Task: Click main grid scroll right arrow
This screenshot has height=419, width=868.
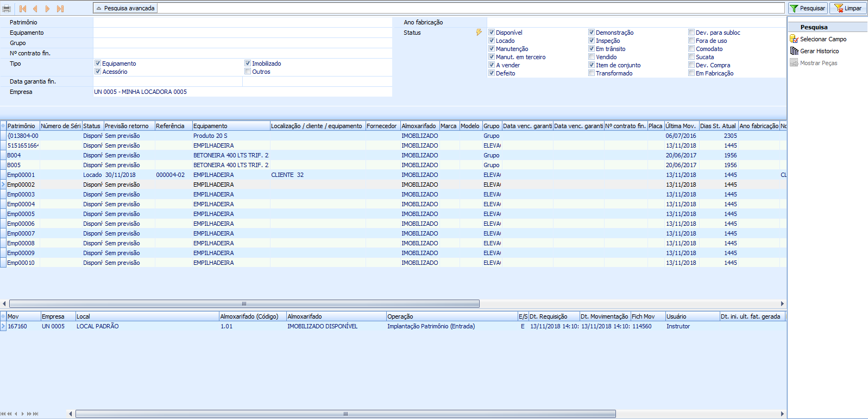Action: 782,303
